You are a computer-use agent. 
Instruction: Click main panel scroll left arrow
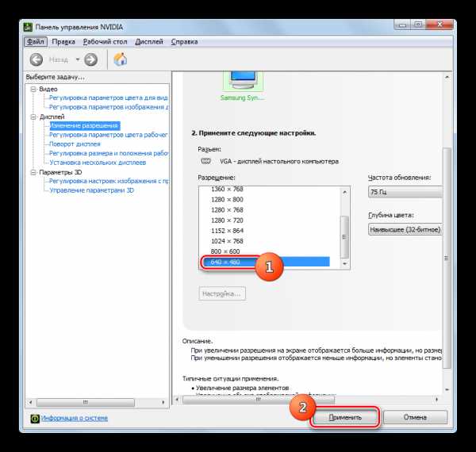(x=178, y=400)
